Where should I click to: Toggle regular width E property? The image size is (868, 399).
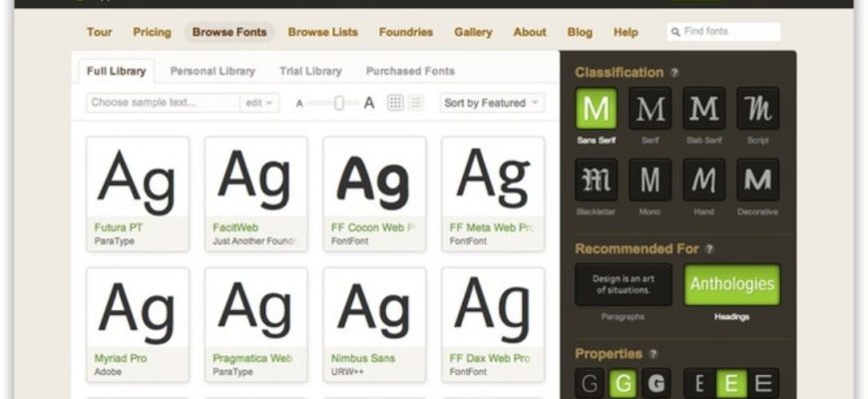click(731, 383)
